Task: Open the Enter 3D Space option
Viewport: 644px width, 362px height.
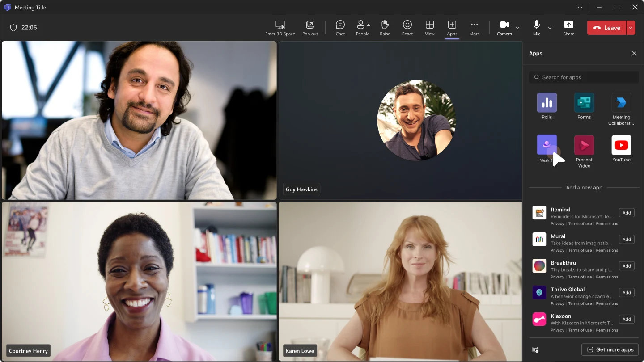Action: click(x=280, y=28)
